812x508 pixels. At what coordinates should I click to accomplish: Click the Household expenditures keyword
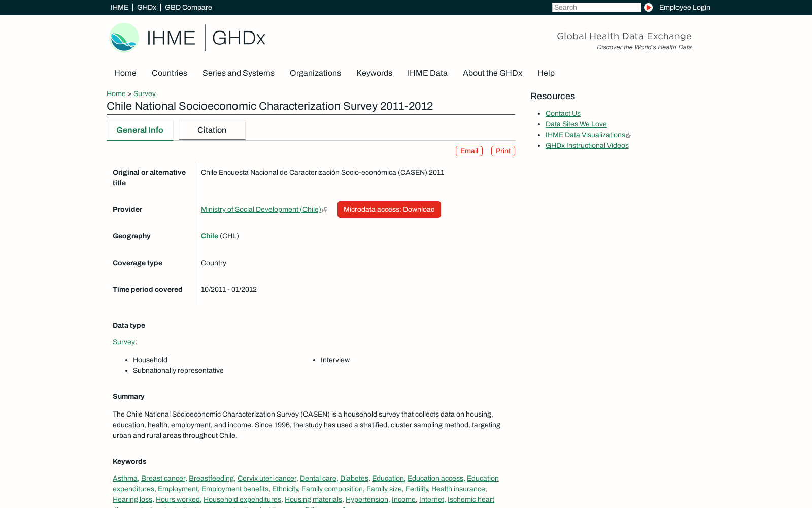point(242,499)
